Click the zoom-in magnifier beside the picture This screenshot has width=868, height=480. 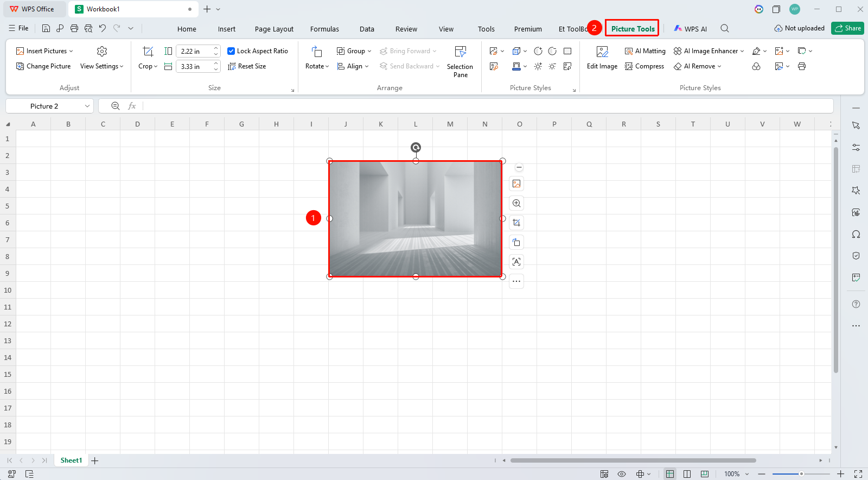point(516,203)
